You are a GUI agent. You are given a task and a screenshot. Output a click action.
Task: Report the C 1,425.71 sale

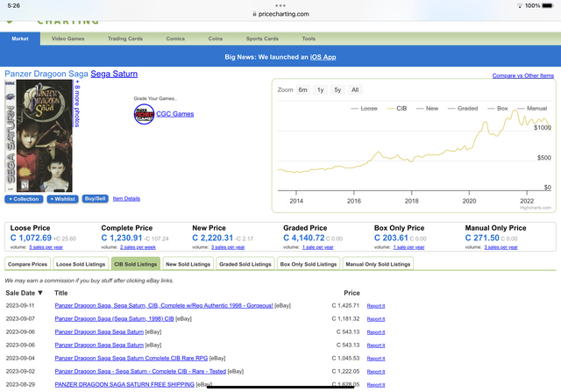376,306
